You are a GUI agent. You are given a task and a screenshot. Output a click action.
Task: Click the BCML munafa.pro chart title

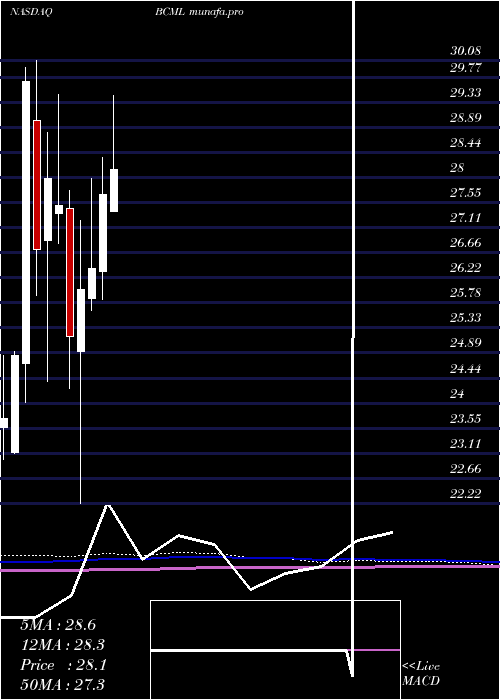[200, 12]
